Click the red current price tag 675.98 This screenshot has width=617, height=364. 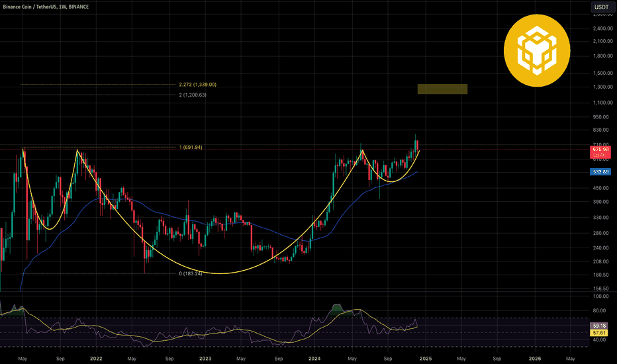[600, 152]
